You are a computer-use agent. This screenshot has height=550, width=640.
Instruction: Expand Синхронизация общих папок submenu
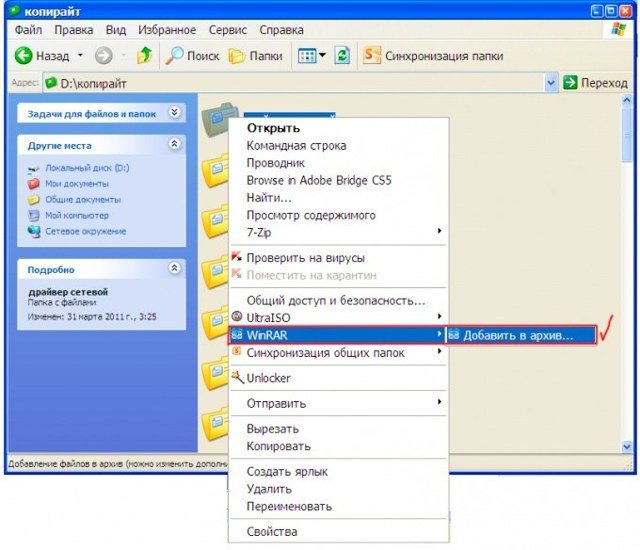pyautogui.click(x=339, y=353)
